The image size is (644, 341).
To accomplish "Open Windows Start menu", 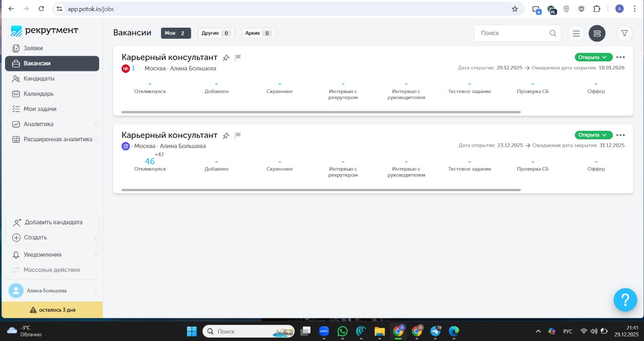I will (192, 331).
